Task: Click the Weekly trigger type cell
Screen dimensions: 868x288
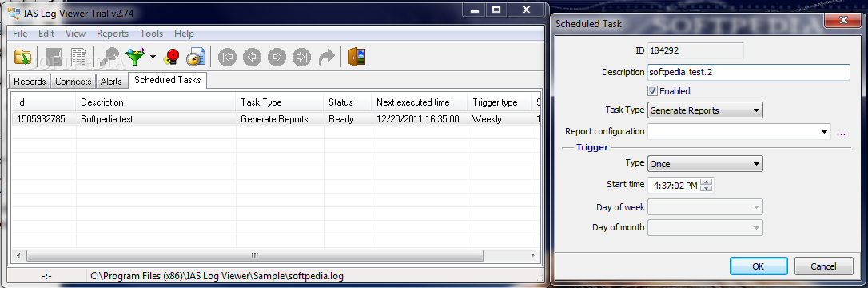Action: click(x=500, y=118)
